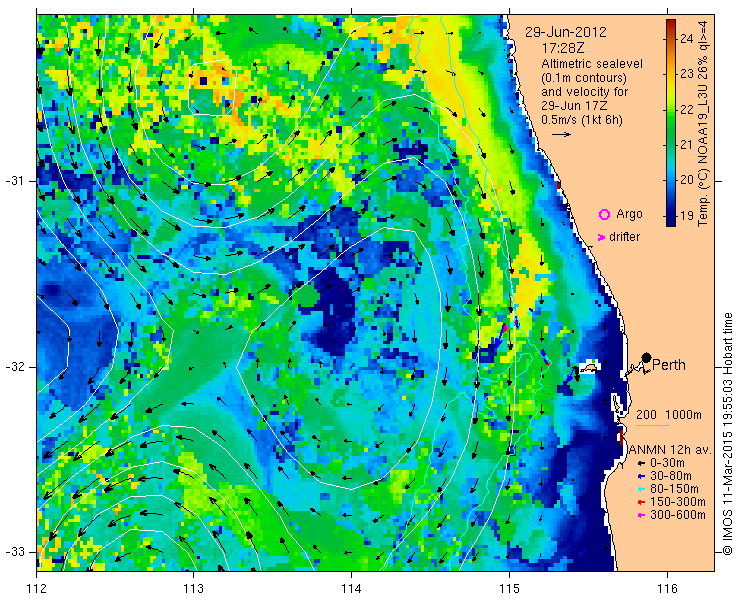Screen dimensions: 740x600
Task: Click the colorbar 21 tick label
Action: click(x=686, y=145)
